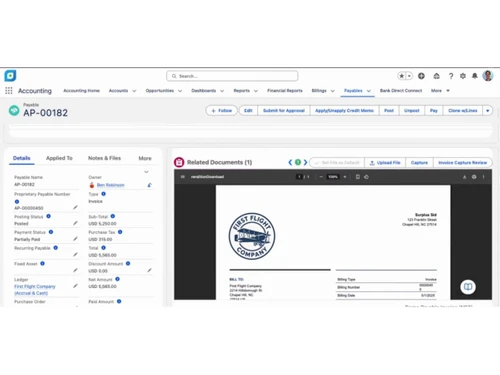The height and width of the screenshot is (375, 500).
Task: Show info tooltip for Sub-Total
Action: tap(113, 216)
